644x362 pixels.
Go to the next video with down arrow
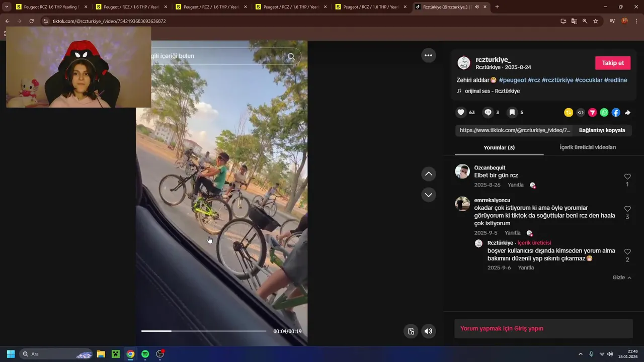(x=428, y=195)
